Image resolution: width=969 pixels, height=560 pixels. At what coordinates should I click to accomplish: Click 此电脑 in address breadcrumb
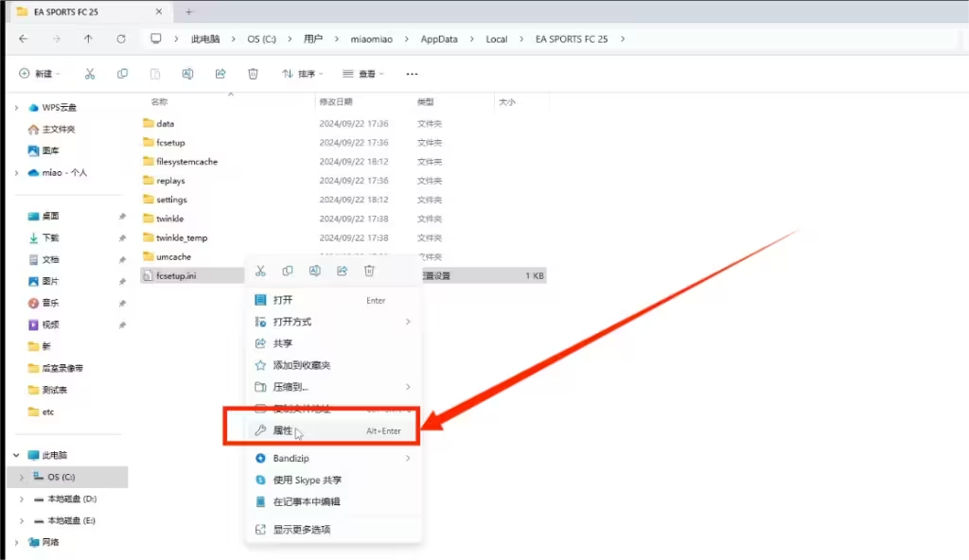(205, 39)
